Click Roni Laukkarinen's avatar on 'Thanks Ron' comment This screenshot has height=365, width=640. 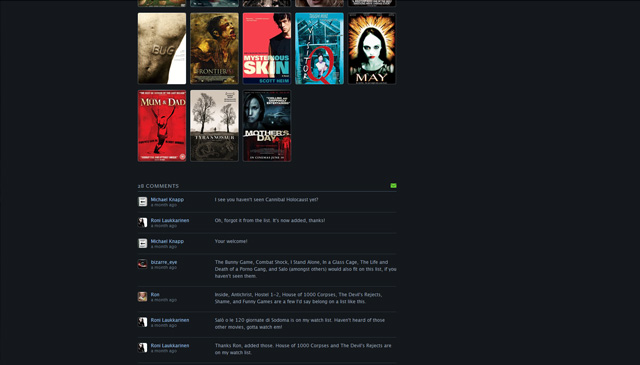point(142,347)
